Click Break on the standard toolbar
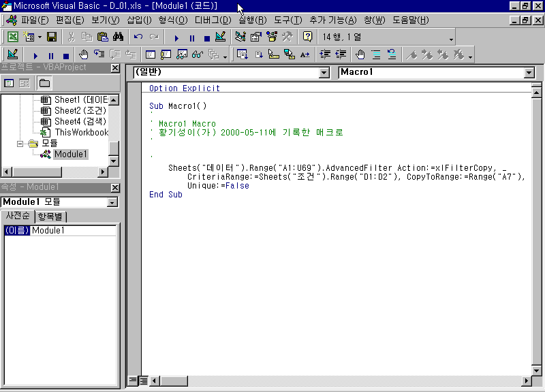Image resolution: width=545 pixels, height=392 pixels. (192, 37)
